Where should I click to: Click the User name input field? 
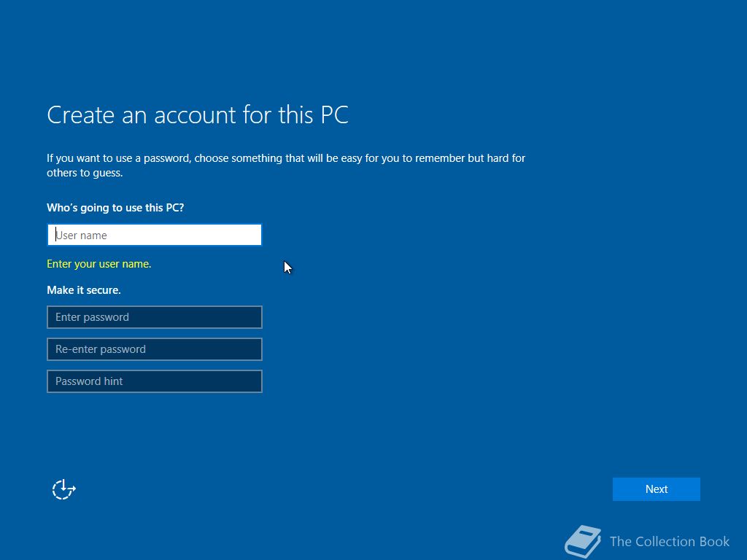tap(155, 235)
